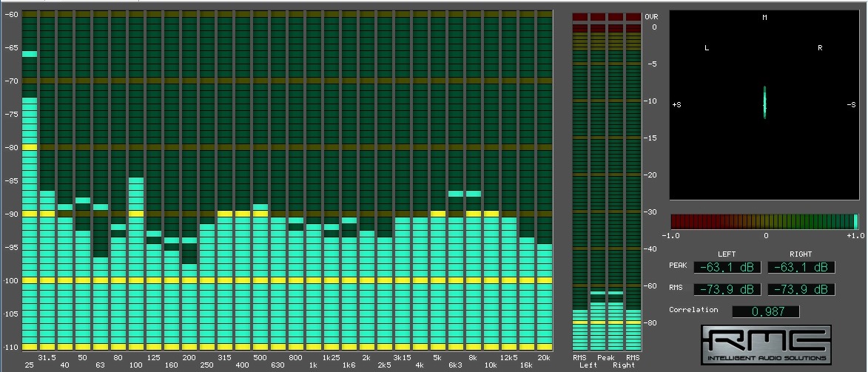Click the '-40' level meter scale label

point(650,249)
